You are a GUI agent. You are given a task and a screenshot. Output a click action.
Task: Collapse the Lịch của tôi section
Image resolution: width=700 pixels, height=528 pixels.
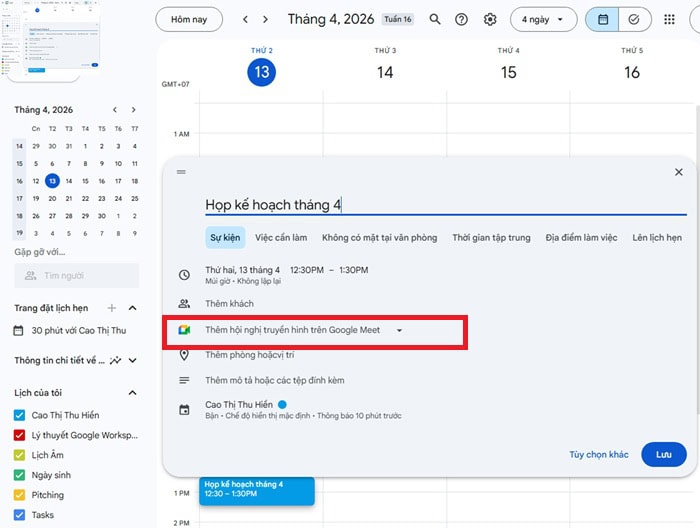click(132, 393)
